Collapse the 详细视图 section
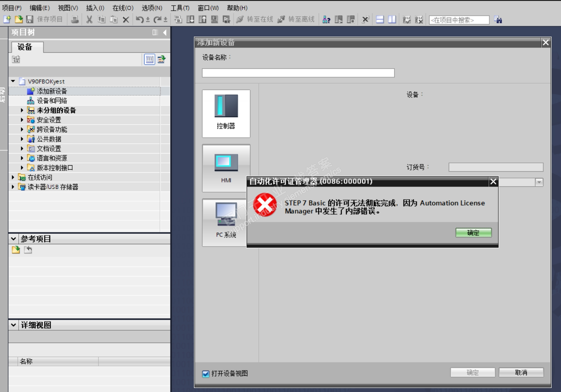561x392 pixels. click(x=13, y=325)
